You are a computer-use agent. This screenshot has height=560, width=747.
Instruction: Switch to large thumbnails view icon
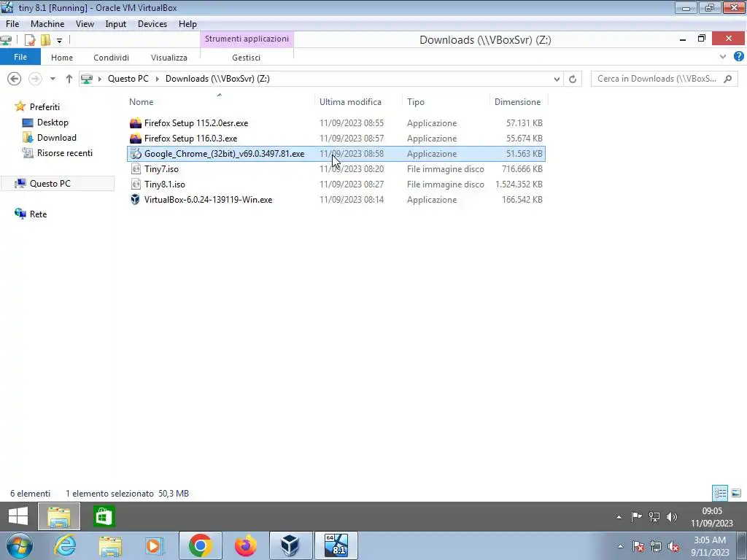coord(736,493)
